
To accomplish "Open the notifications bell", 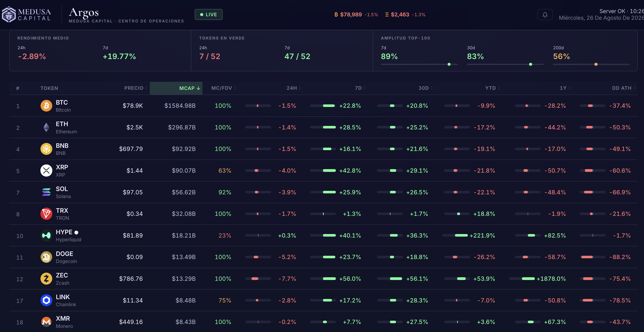I will [x=545, y=14].
